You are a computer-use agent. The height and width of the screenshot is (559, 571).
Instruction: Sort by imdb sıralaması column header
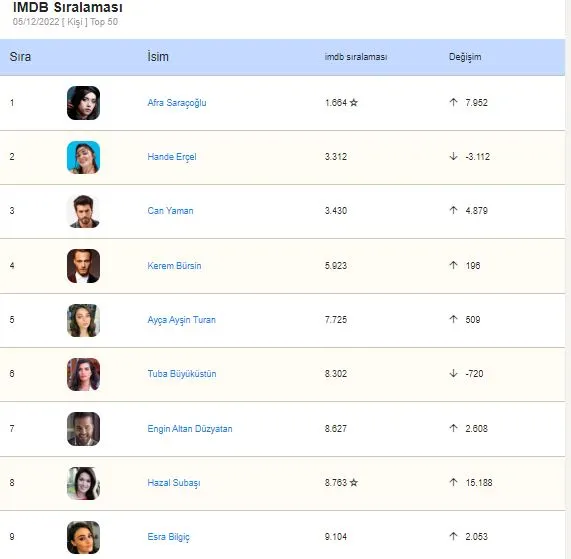pos(356,57)
